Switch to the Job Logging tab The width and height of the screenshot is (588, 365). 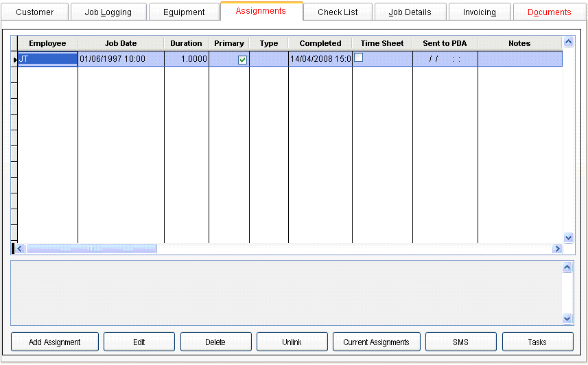click(108, 12)
